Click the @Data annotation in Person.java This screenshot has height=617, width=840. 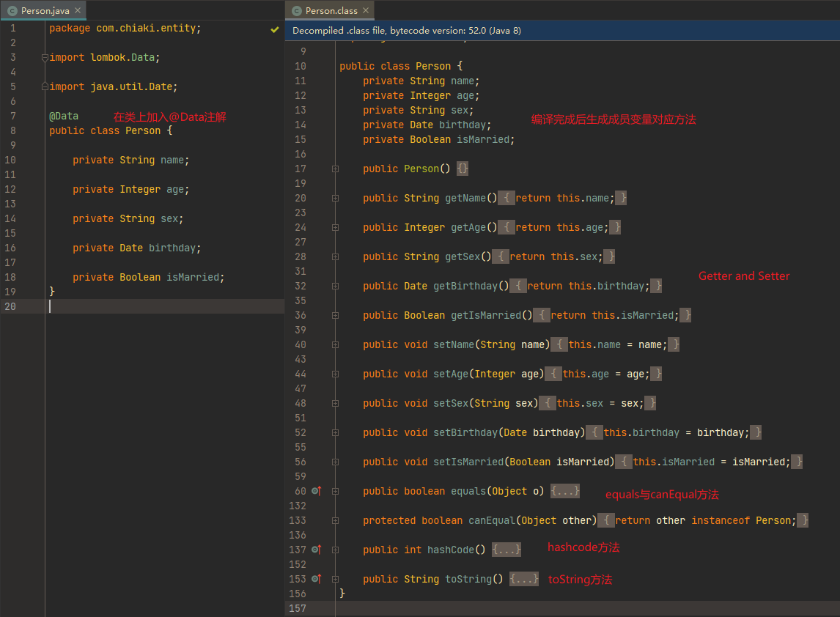point(64,116)
